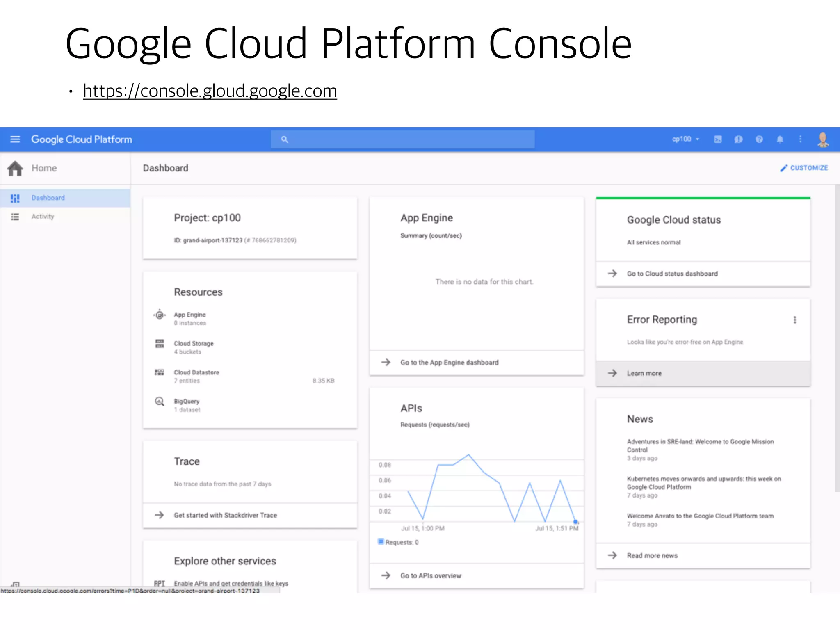Click arrow beside App Engine dashboard link
This screenshot has height=630, width=840.
[386, 362]
